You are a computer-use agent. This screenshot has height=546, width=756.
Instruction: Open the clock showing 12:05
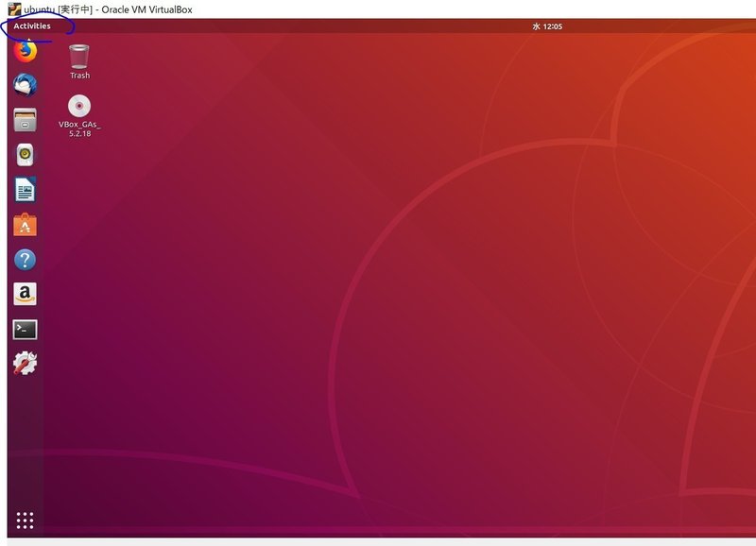pos(547,26)
